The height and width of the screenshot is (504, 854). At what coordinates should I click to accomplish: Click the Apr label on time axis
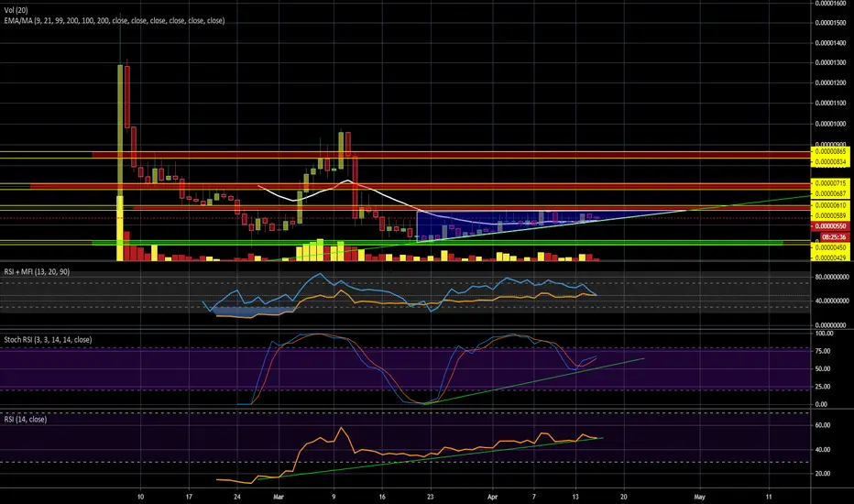point(492,497)
